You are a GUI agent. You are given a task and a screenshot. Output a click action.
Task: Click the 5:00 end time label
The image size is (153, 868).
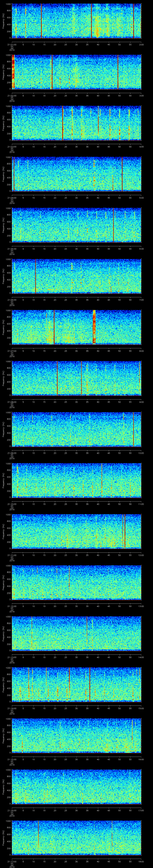(141, 198)
